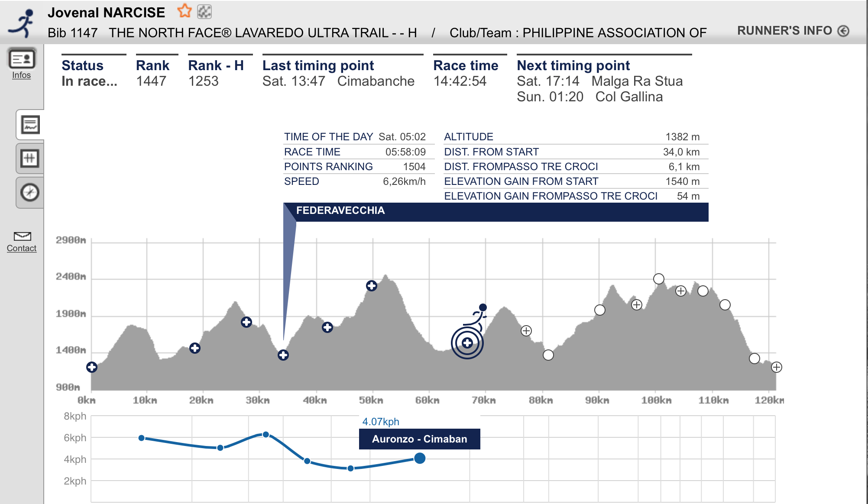Viewport: 868px width, 504px height.
Task: Click the checkered flag icon beside runner name
Action: [204, 12]
